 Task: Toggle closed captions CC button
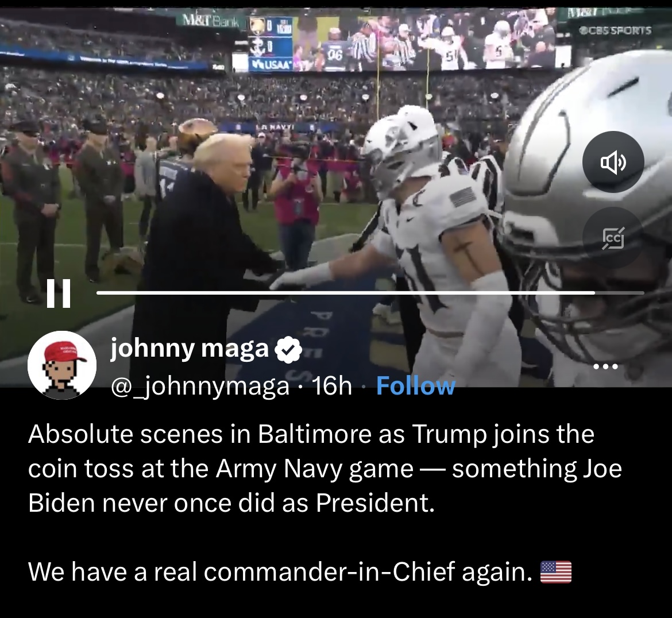(x=613, y=238)
